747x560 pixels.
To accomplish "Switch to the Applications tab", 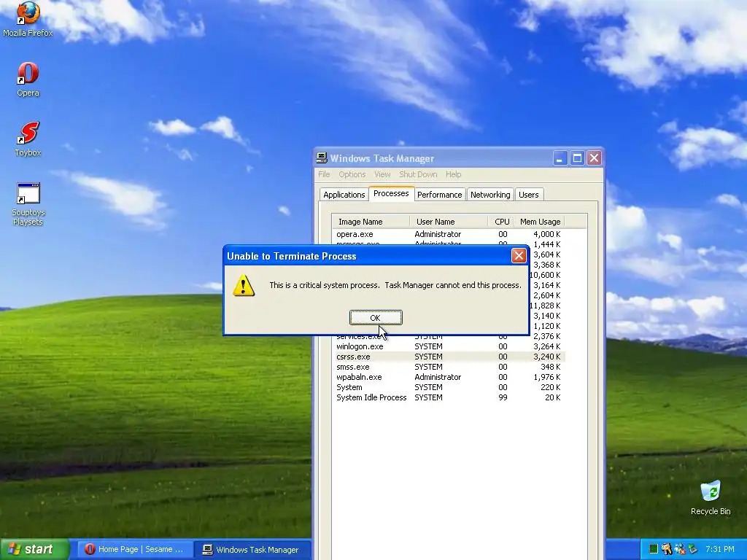I will (x=344, y=194).
